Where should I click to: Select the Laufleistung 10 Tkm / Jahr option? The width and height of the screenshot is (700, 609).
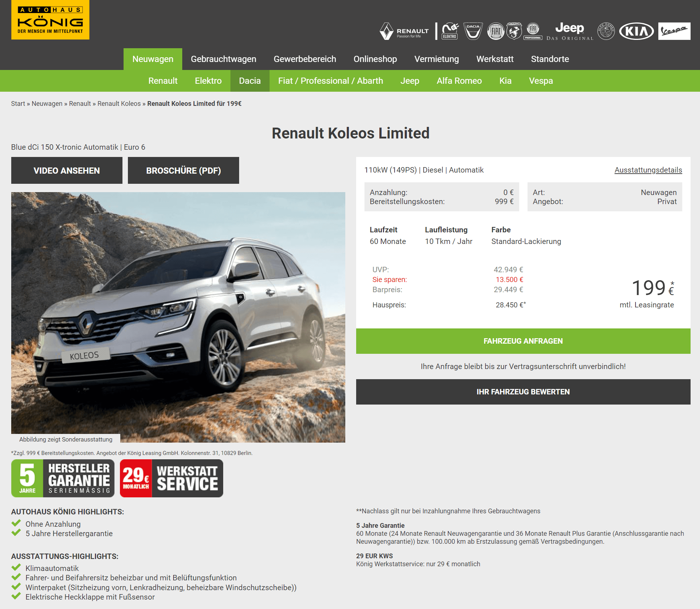(x=449, y=241)
